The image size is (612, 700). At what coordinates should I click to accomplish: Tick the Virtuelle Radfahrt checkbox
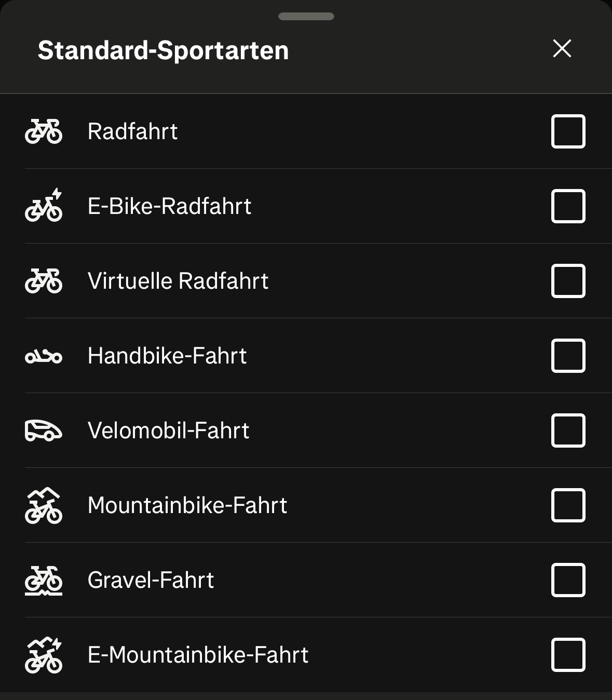click(568, 281)
